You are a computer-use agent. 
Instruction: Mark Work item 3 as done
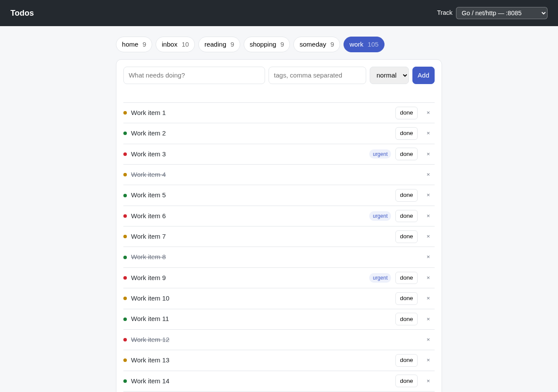[406, 154]
